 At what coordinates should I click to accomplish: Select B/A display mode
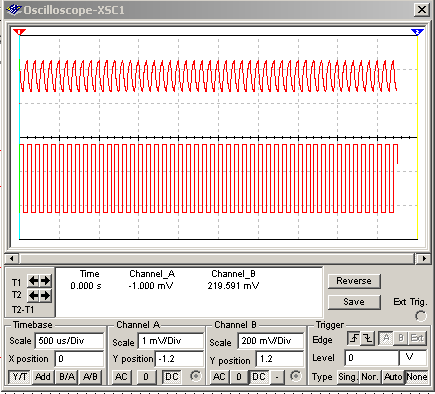[x=67, y=377]
